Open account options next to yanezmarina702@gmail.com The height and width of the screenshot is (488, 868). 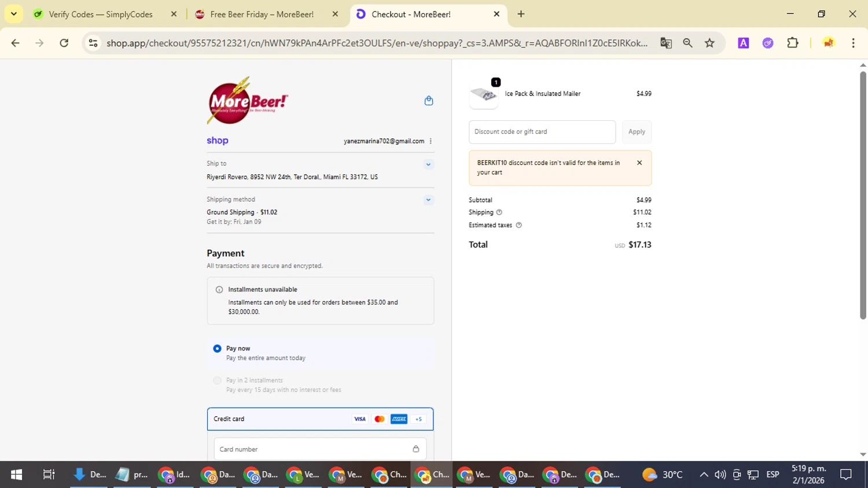click(x=431, y=141)
